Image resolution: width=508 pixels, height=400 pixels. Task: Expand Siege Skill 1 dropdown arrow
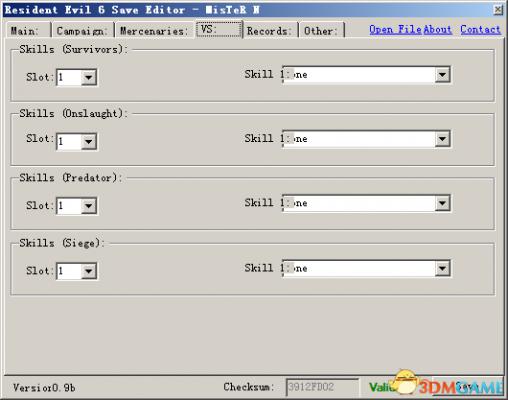click(x=442, y=268)
